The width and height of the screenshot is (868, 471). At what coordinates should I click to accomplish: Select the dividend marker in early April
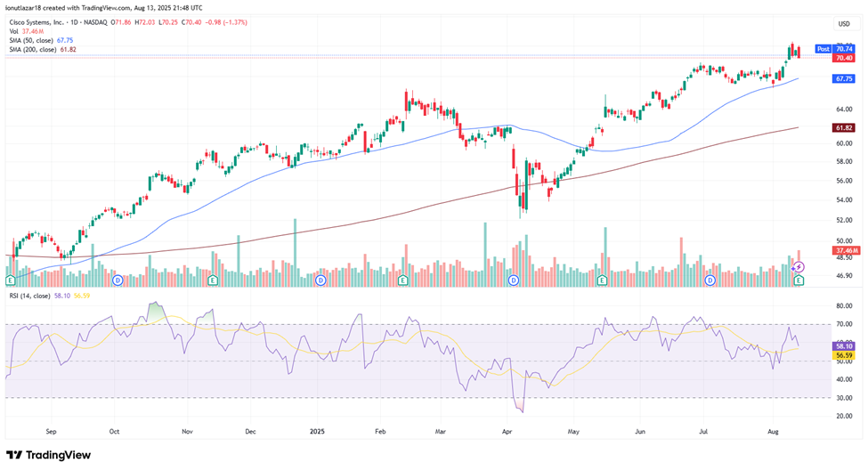pyautogui.click(x=514, y=280)
